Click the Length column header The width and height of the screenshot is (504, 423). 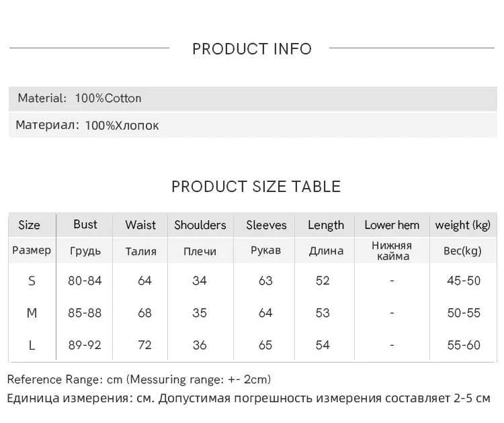(326, 225)
